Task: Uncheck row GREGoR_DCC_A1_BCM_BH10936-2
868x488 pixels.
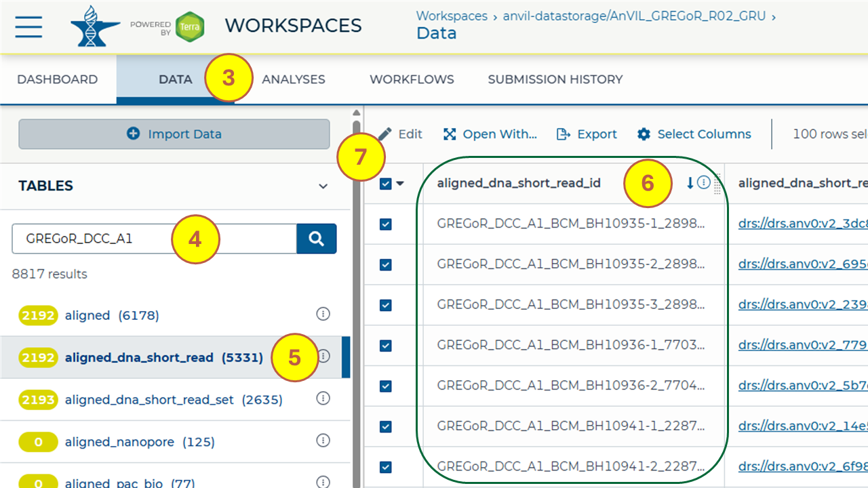Action: click(386, 386)
